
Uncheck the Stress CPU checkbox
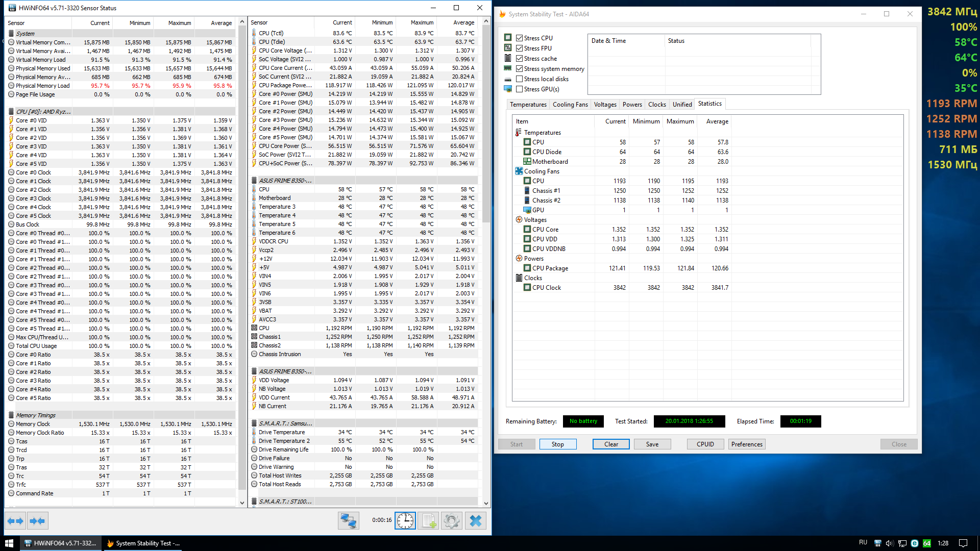click(519, 38)
